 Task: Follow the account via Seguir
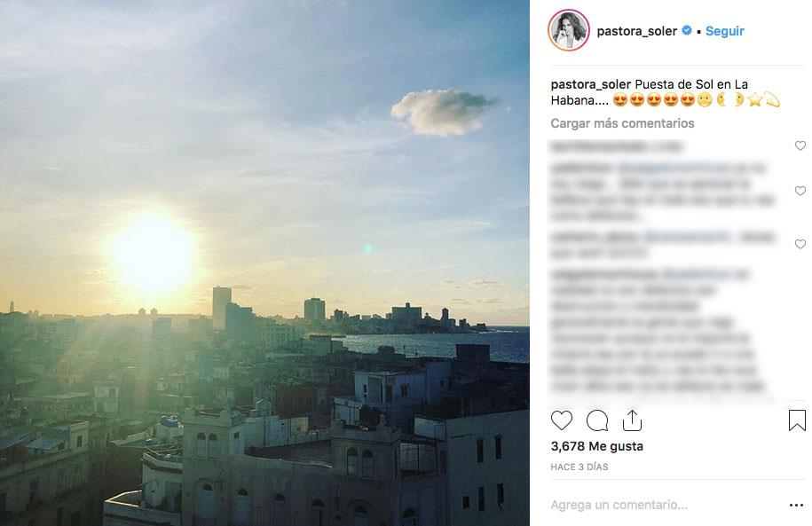(724, 31)
